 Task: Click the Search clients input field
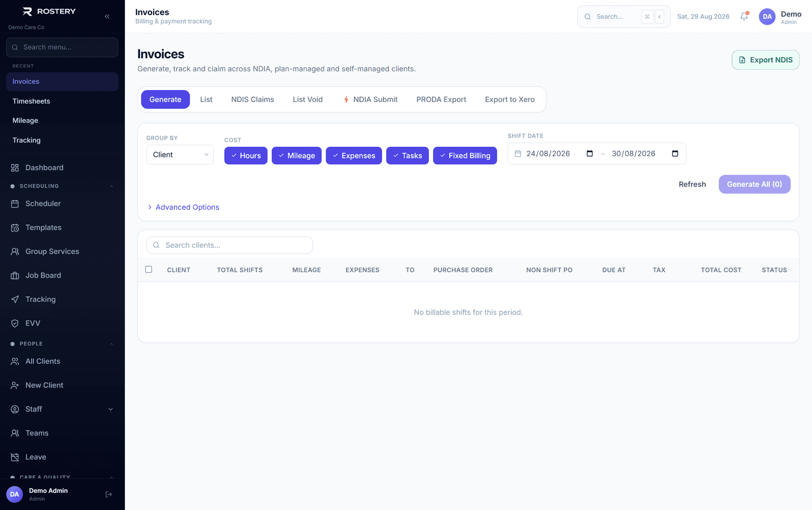(230, 245)
